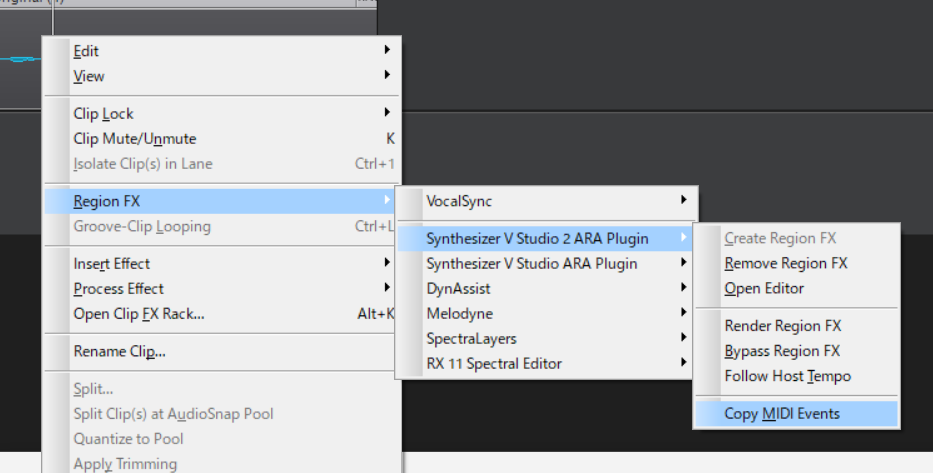Open the Edit submenu
The image size is (933, 473).
(221, 51)
